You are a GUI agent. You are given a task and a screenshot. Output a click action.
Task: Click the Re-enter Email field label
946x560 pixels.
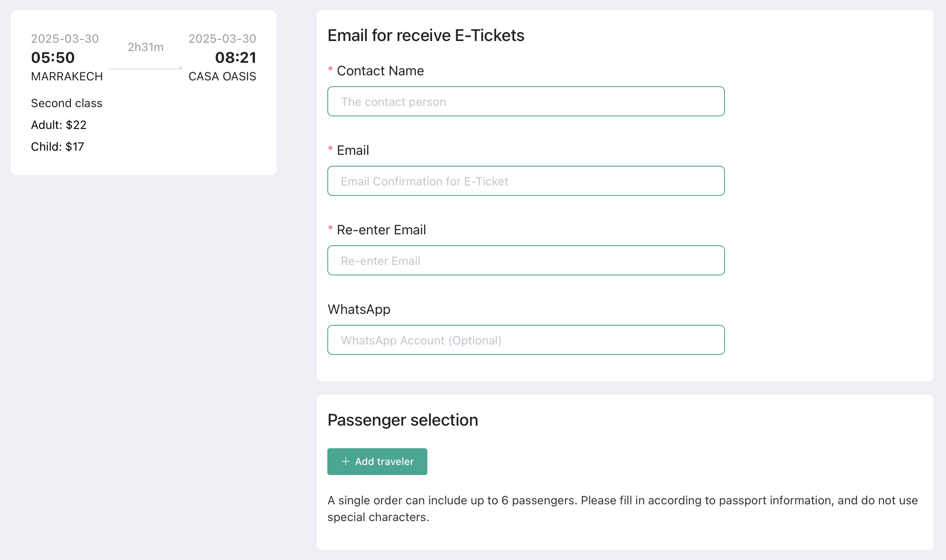point(381,230)
